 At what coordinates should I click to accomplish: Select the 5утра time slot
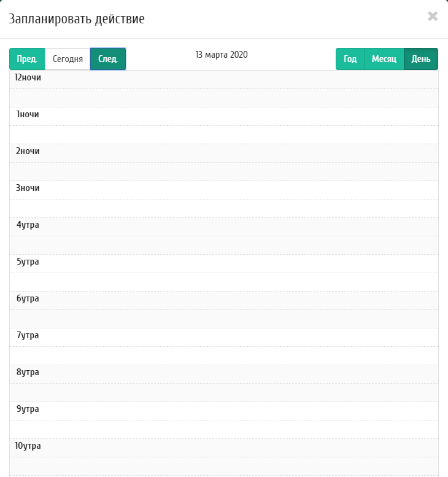point(224,264)
